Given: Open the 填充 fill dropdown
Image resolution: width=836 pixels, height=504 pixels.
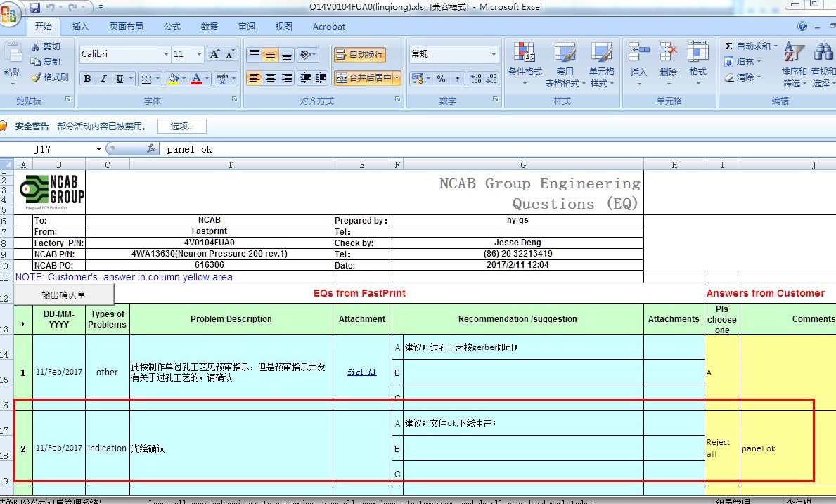Looking at the screenshot, I should pyautogui.click(x=742, y=62).
